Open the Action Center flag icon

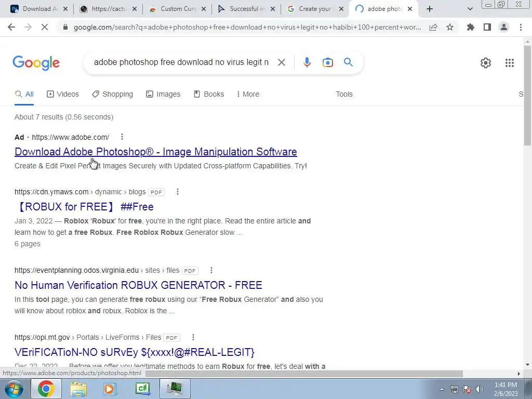[467, 389]
